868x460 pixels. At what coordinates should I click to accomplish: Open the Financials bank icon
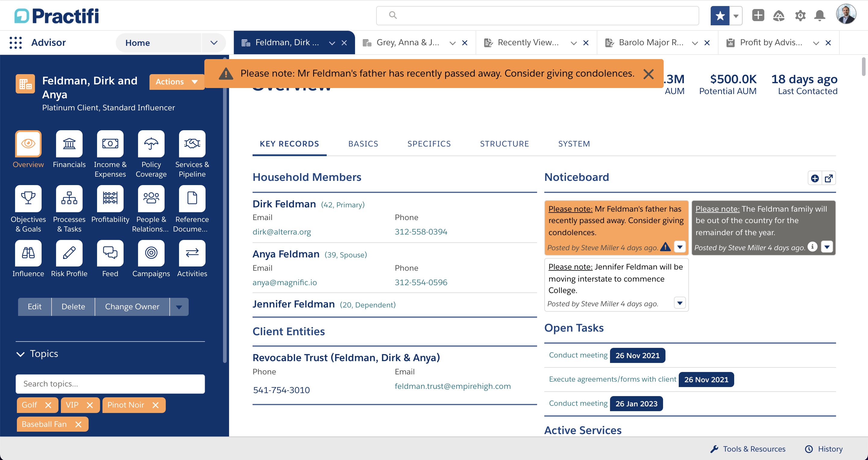point(69,143)
